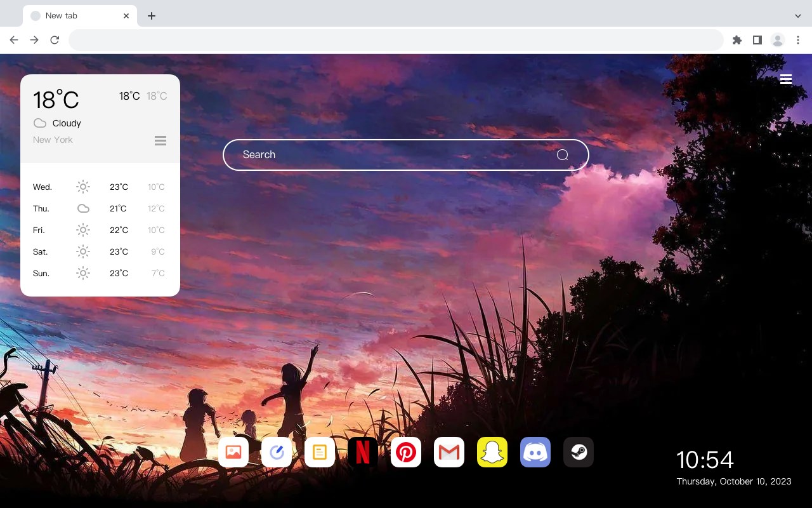Toggle the browser side panel
812x508 pixels.
(757, 40)
